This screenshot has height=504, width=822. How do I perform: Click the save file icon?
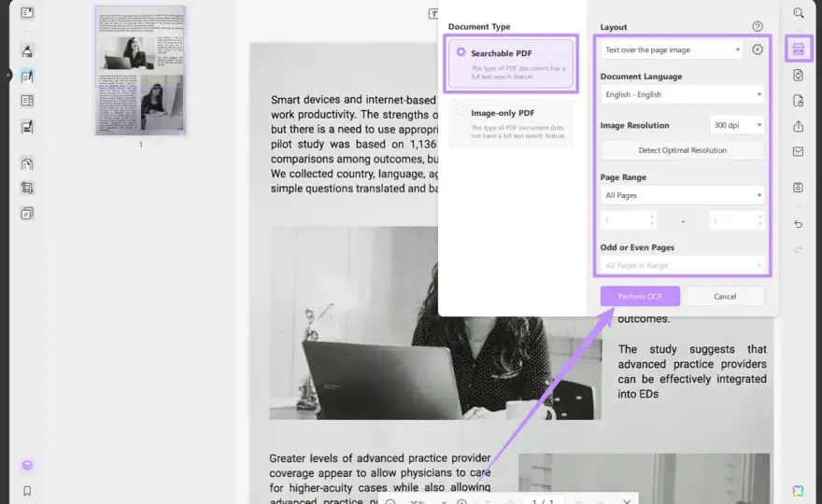click(798, 188)
